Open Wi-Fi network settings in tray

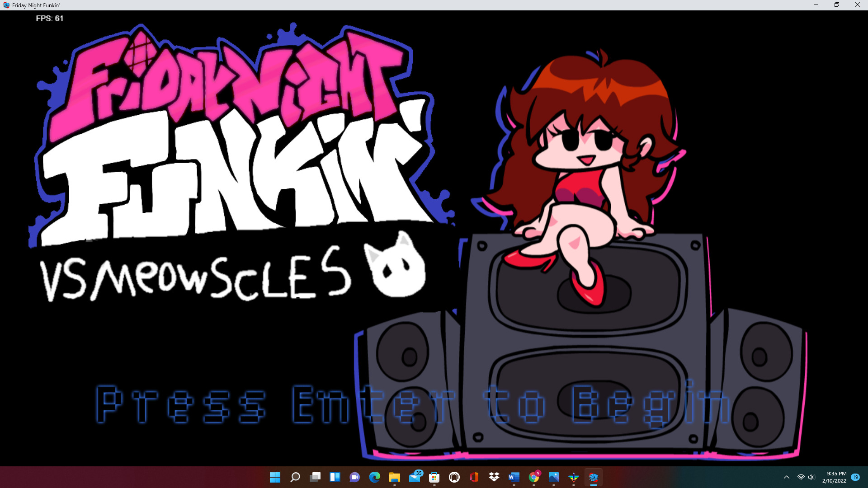[801, 477]
